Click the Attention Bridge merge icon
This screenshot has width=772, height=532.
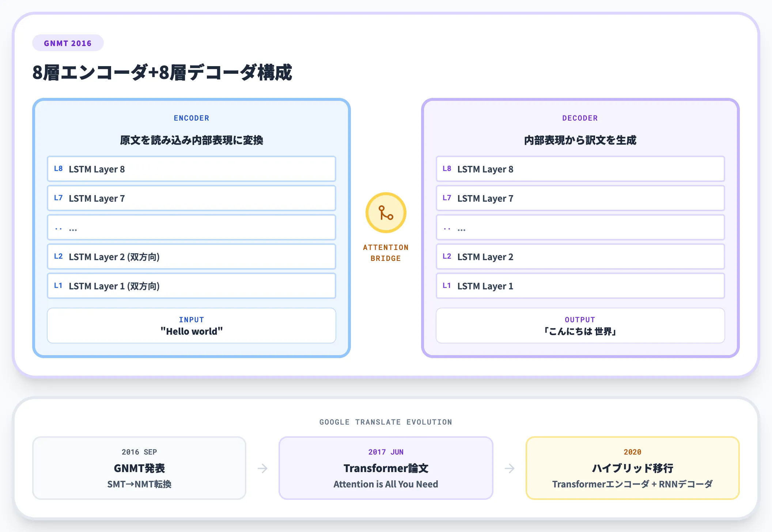click(x=386, y=213)
